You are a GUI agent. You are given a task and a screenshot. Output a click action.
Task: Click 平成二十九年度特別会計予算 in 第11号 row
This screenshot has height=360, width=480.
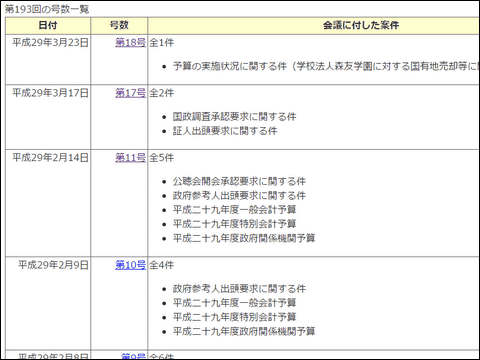[x=234, y=224]
